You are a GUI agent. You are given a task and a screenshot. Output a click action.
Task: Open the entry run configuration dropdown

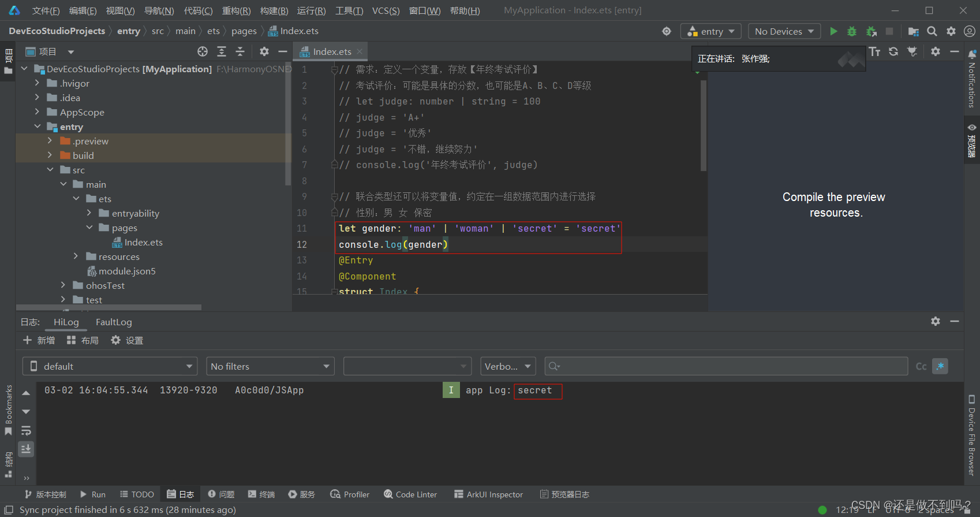click(x=710, y=31)
